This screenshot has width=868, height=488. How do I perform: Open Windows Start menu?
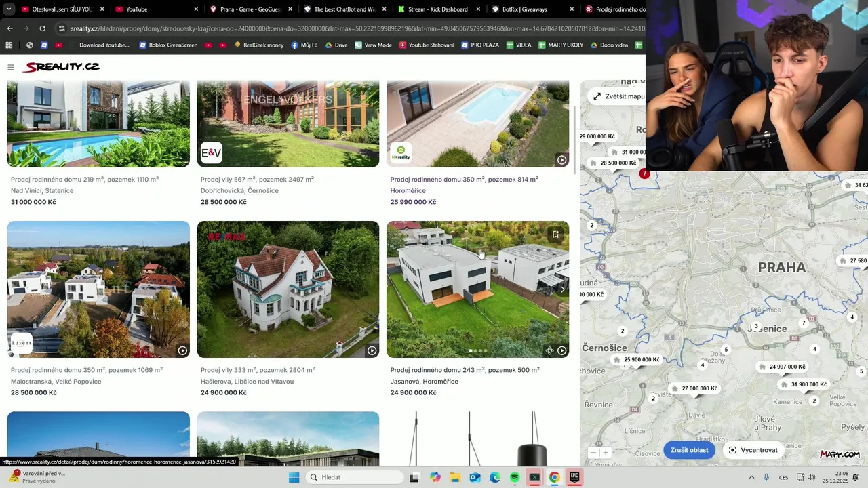294,477
